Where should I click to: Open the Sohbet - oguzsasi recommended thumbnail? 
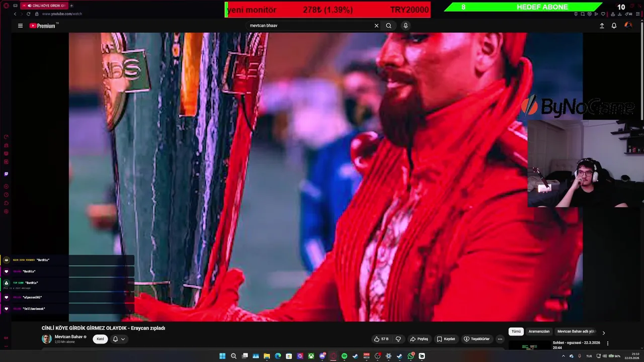click(529, 345)
